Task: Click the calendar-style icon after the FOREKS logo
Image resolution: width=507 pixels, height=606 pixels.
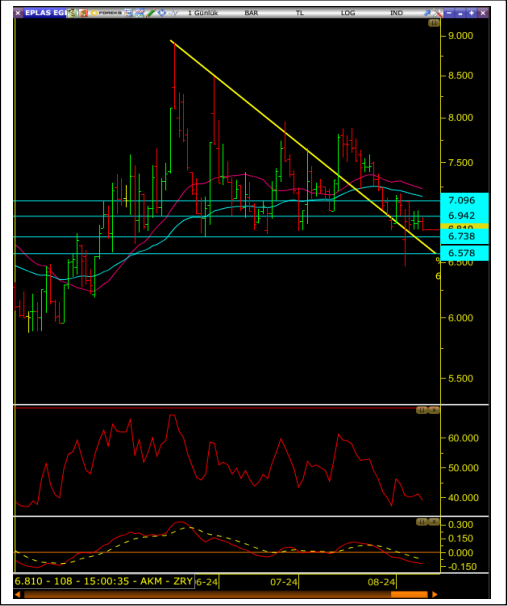Action: click(x=128, y=13)
